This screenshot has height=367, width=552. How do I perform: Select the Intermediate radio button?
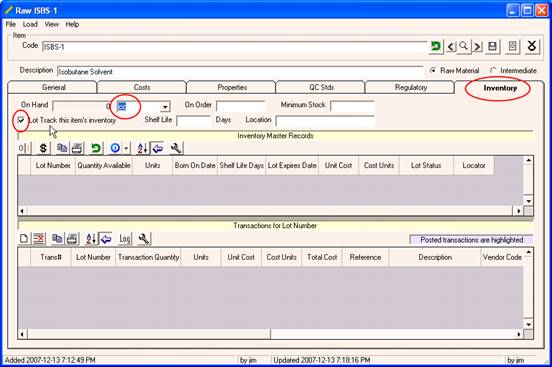[x=493, y=70]
